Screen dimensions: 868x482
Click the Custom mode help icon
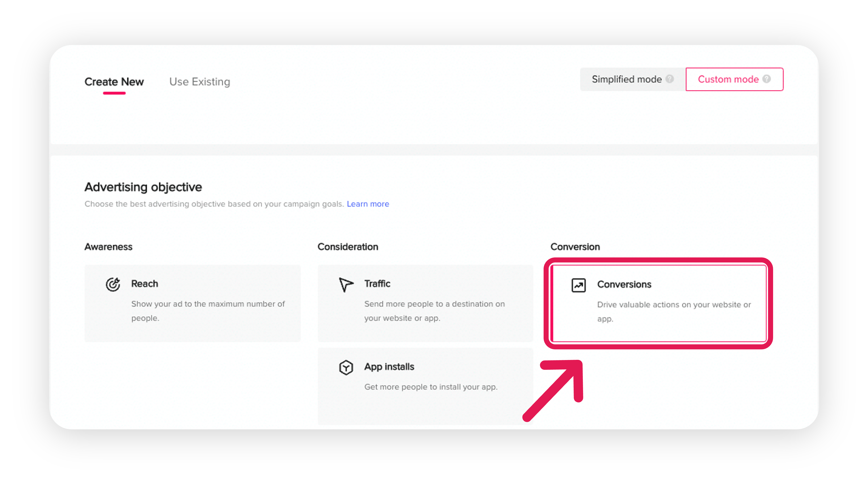pyautogui.click(x=767, y=79)
